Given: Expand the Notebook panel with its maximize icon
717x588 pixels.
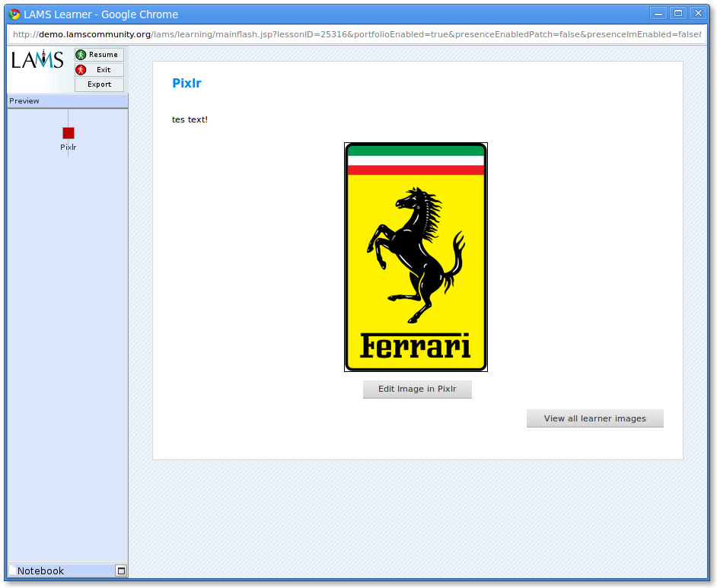Looking at the screenshot, I should [x=120, y=571].
